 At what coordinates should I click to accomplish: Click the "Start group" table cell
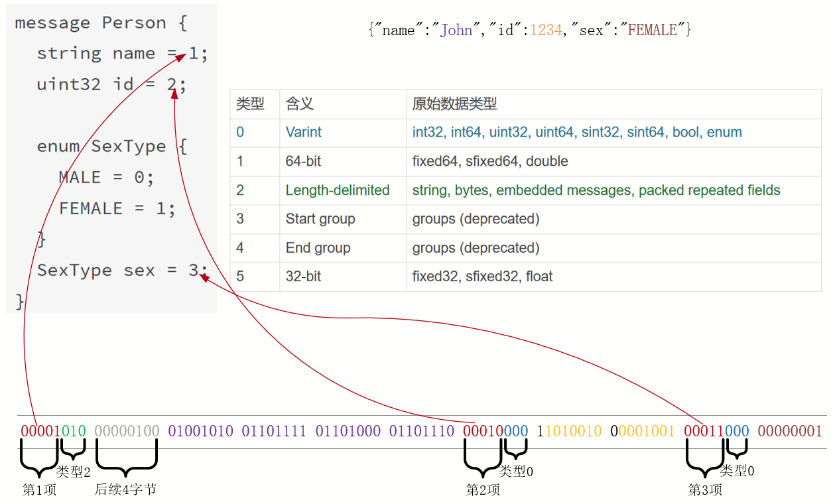click(x=320, y=220)
